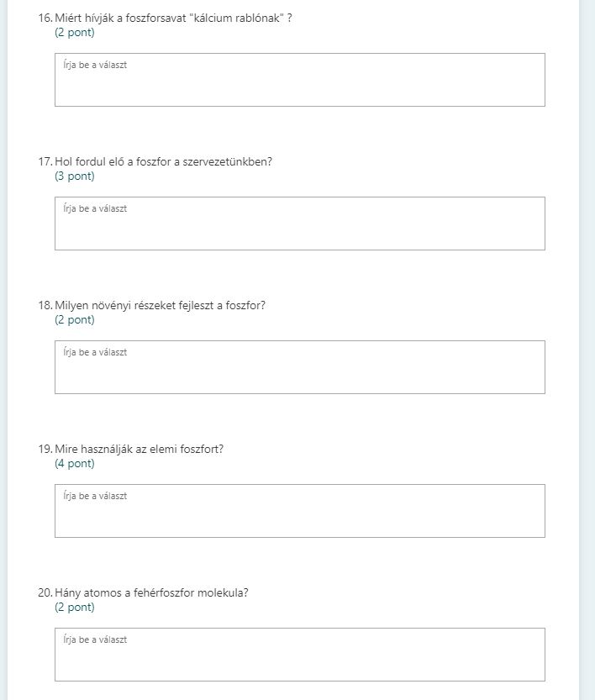Click the question "Milyen növényi részeket fejleszt"
This screenshot has width=595, height=700.
click(160, 305)
